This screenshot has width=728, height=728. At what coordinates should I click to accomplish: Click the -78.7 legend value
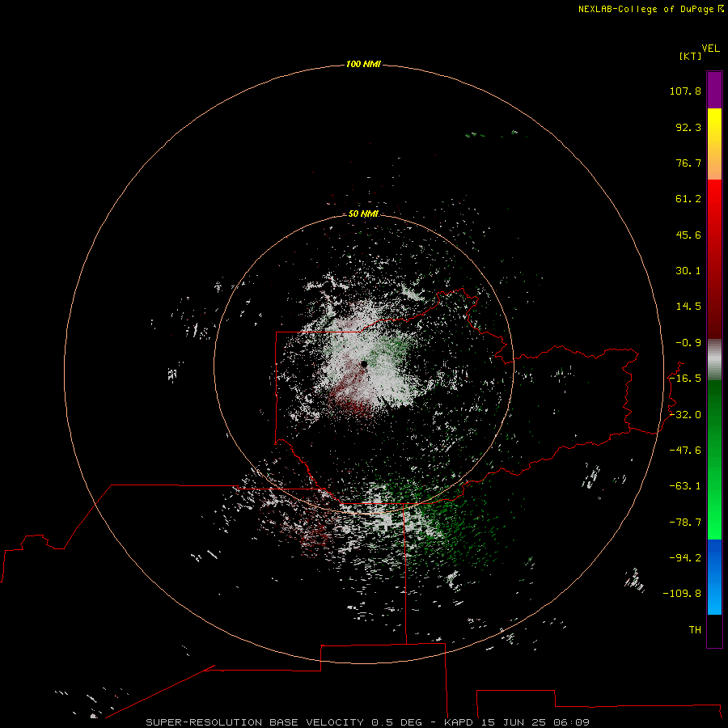[685, 523]
